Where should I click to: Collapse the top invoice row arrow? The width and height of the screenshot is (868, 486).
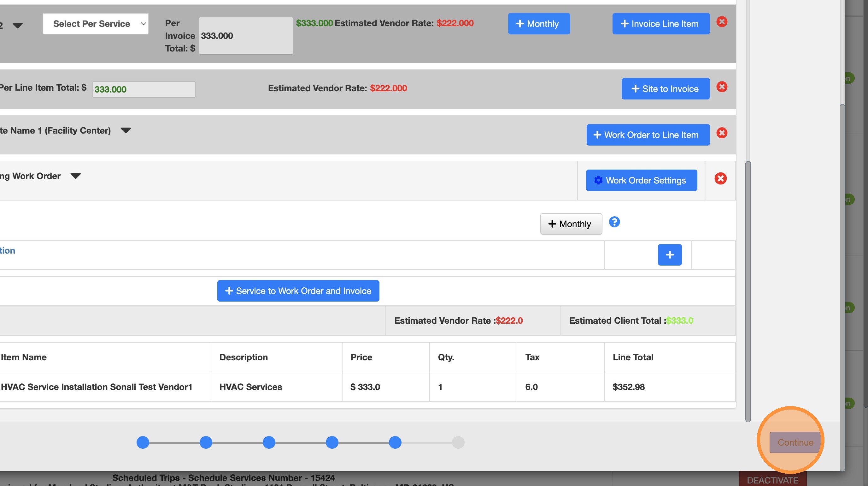coord(18,25)
